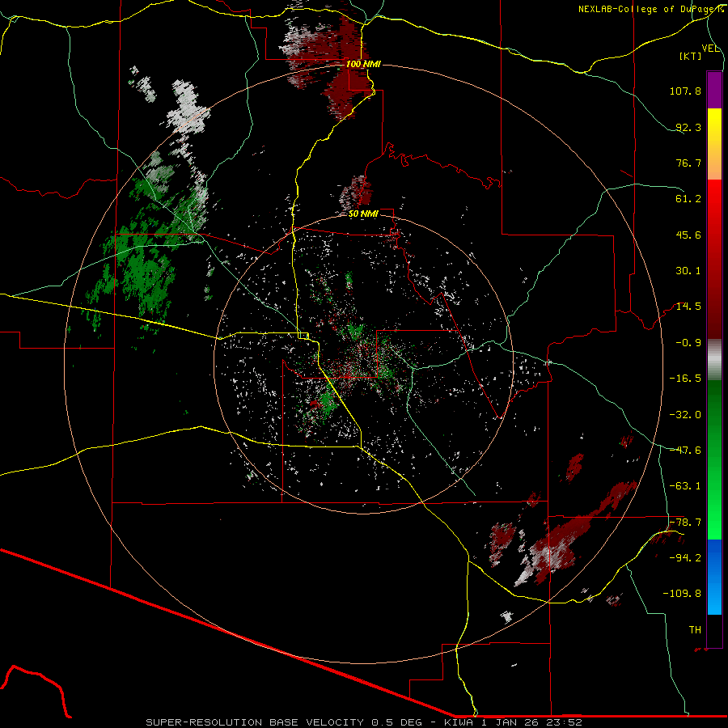Click the -47.6 legend value
This screenshot has width=728, height=728.
click(x=685, y=451)
